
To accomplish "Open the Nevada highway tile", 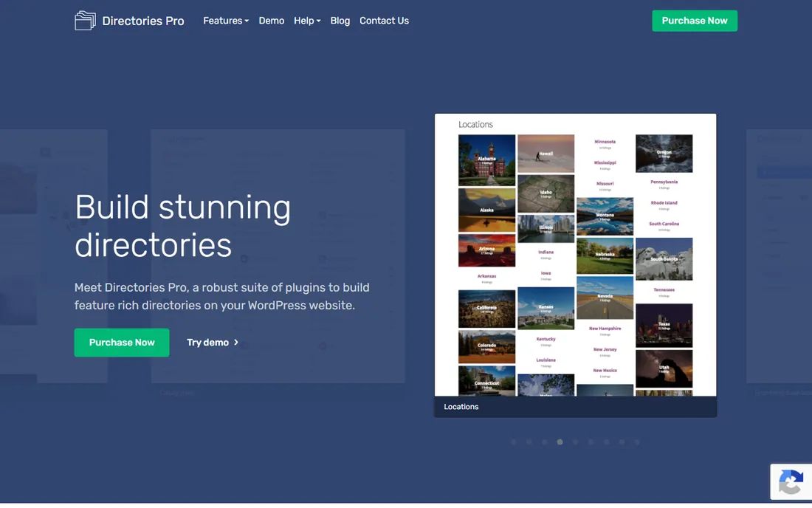I will (x=605, y=298).
